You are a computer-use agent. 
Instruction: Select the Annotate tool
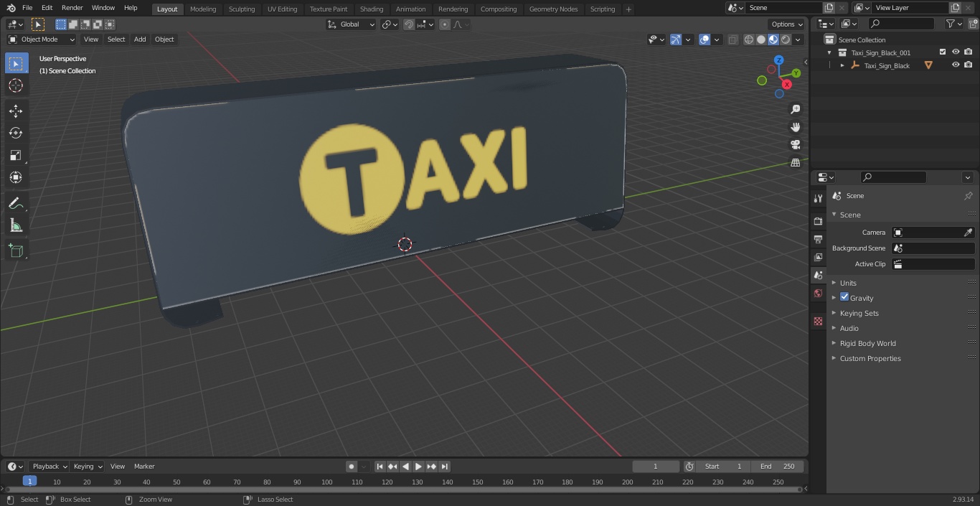(x=16, y=203)
